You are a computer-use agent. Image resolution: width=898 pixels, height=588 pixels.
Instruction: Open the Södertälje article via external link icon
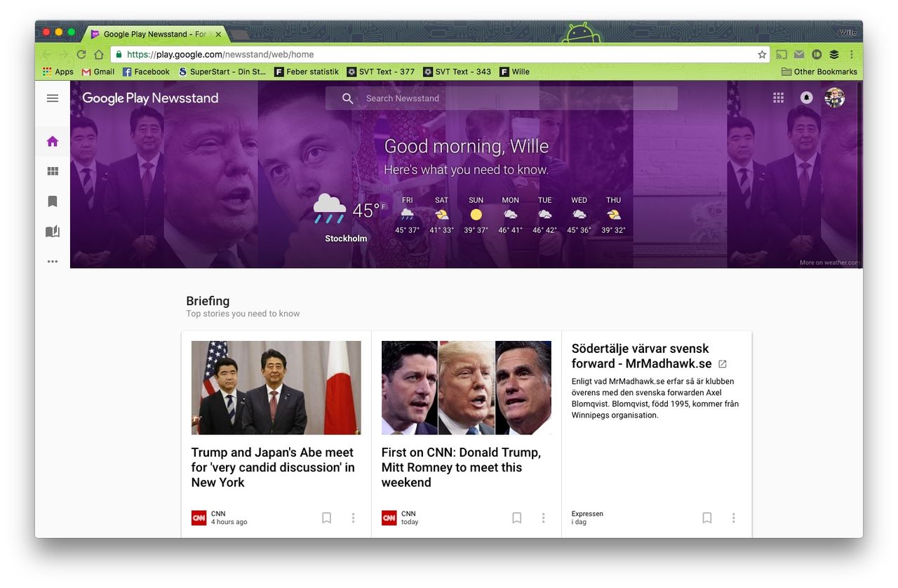pyautogui.click(x=723, y=364)
